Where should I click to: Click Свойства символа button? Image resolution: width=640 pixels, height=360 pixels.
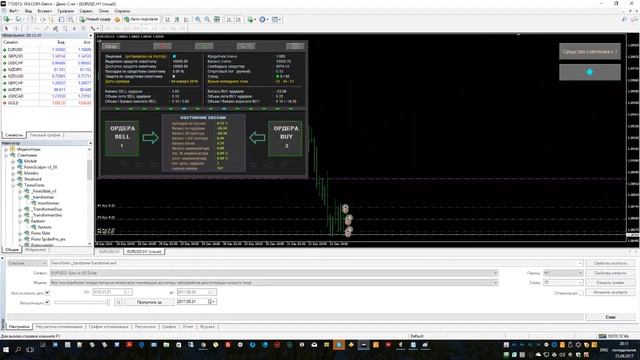[x=610, y=273]
